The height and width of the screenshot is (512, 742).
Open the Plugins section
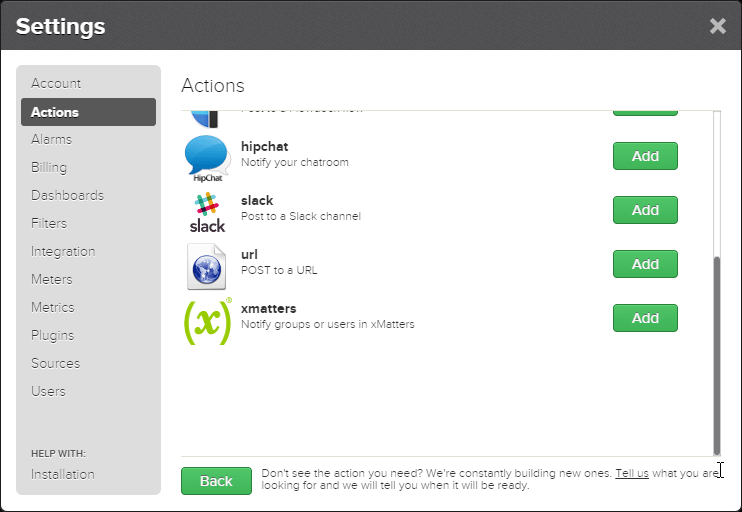click(53, 335)
